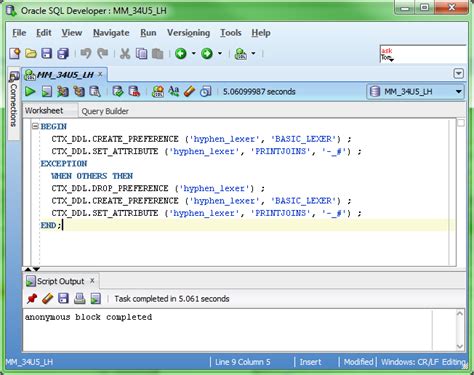The image size is (474, 375).
Task: Save script output with the disk icon
Action: pos(63,298)
